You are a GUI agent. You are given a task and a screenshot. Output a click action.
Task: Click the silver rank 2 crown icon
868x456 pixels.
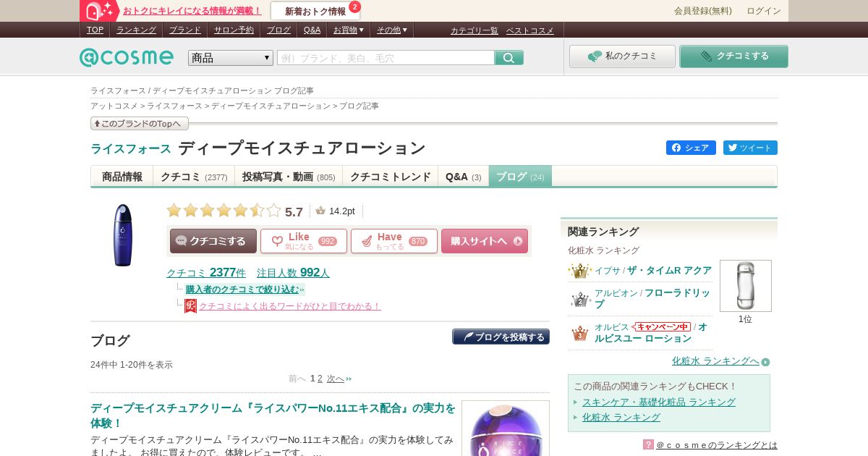580,299
